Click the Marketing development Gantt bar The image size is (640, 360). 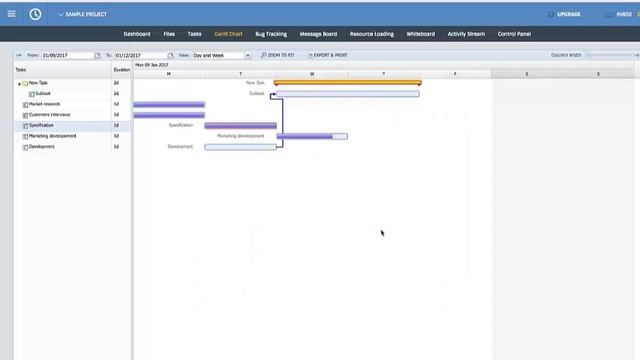[312, 136]
